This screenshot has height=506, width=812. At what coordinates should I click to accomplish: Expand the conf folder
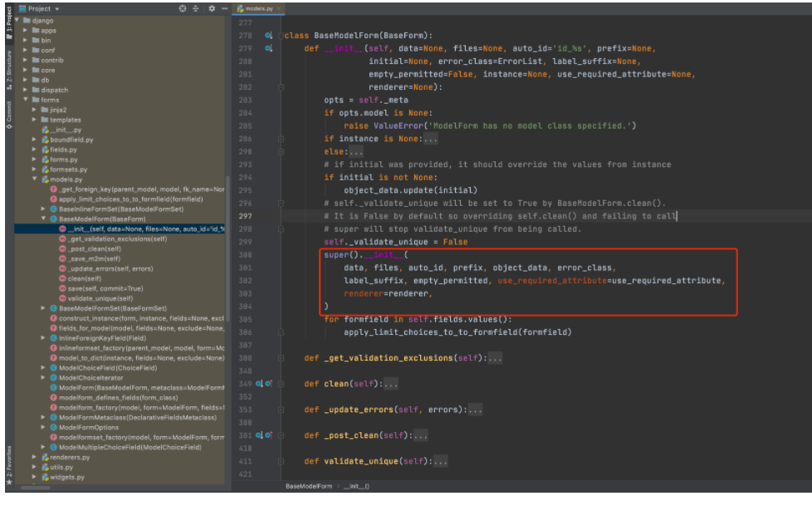(26, 50)
